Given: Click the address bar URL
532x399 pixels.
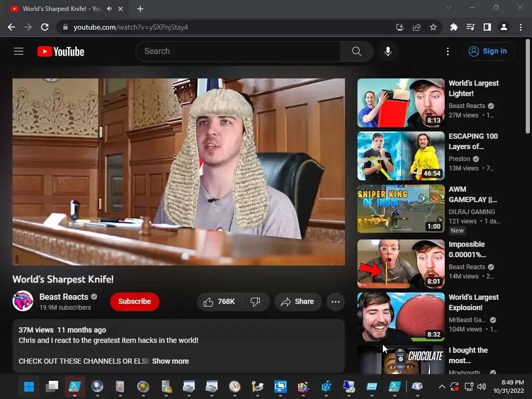Looking at the screenshot, I should (130, 27).
